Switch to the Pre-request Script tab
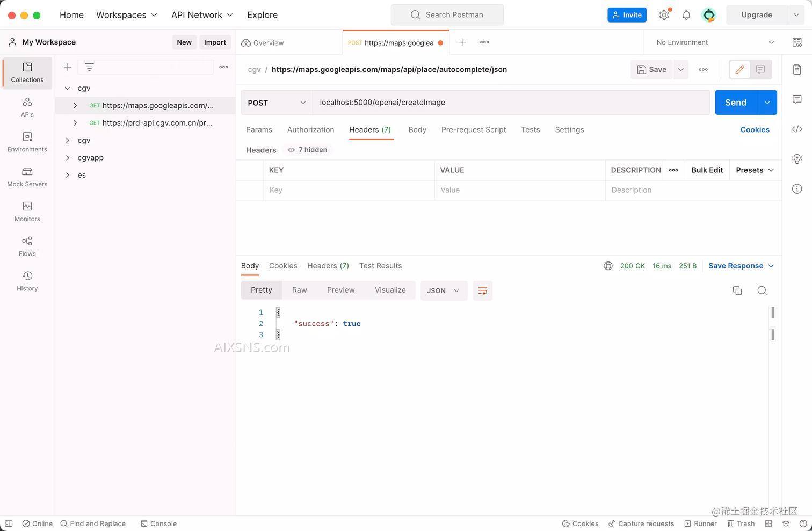812x531 pixels. click(x=473, y=129)
